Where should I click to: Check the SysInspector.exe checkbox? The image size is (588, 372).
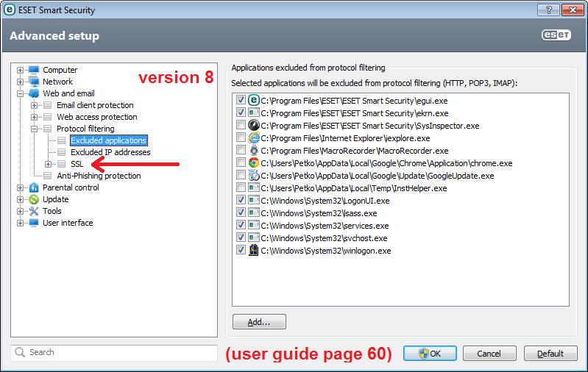[x=241, y=125]
